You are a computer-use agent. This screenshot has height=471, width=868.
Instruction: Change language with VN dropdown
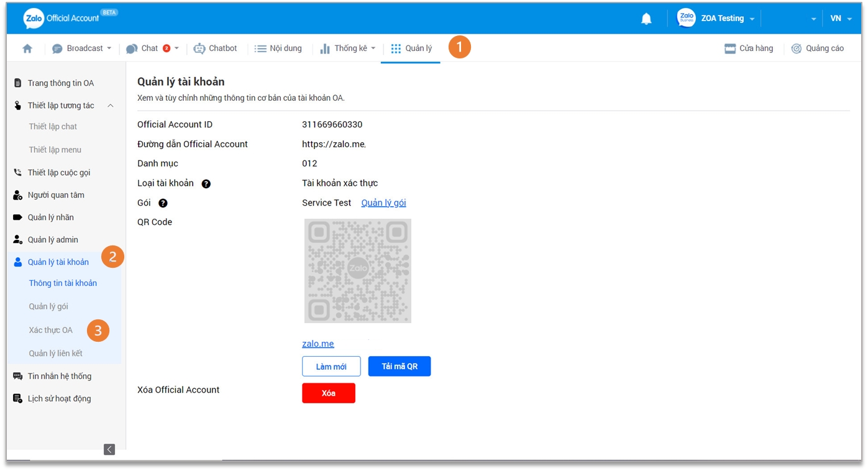coord(841,19)
